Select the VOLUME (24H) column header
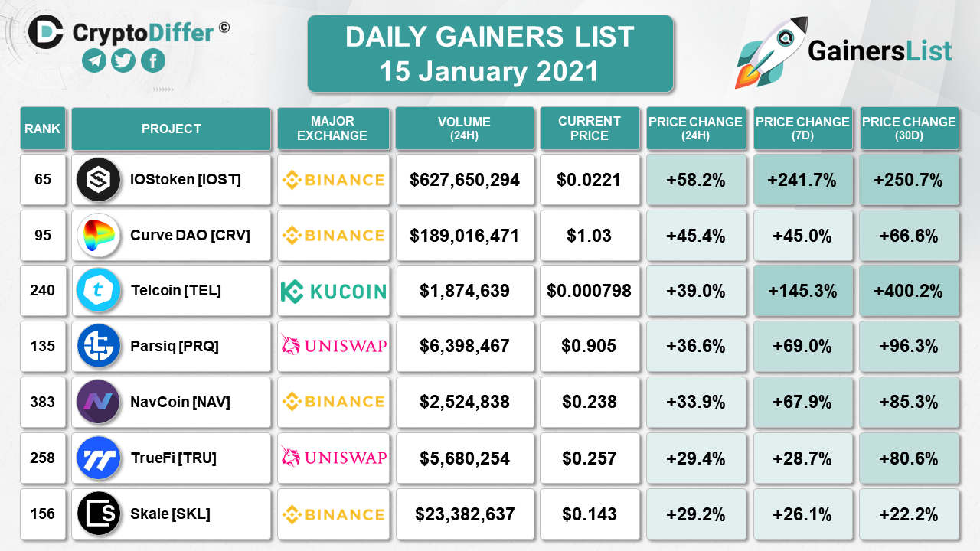Screen dimensions: 980x551 [465, 129]
